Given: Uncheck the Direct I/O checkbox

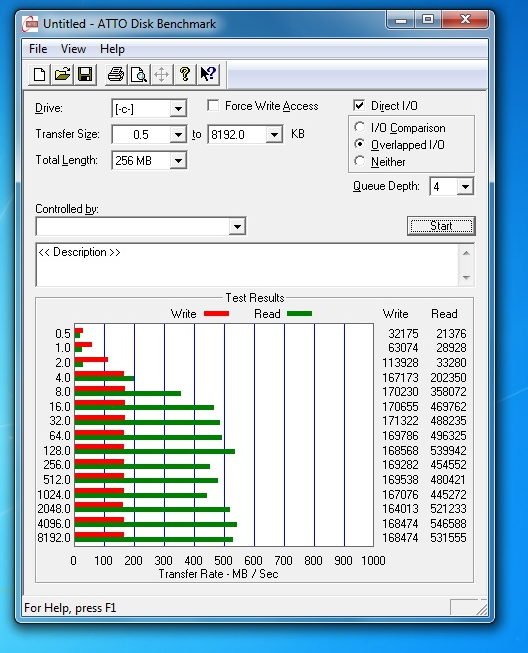Looking at the screenshot, I should [359, 105].
